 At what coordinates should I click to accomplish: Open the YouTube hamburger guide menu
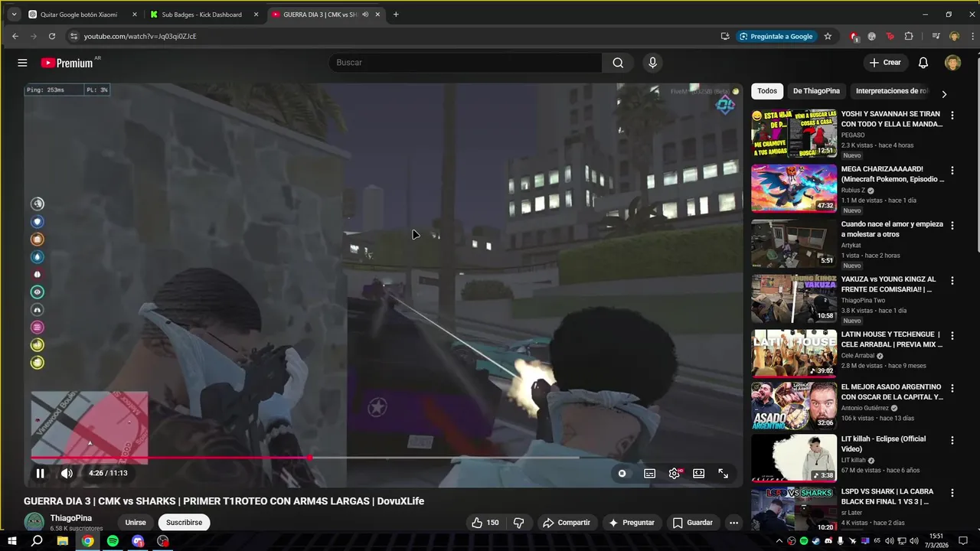pos(22,63)
